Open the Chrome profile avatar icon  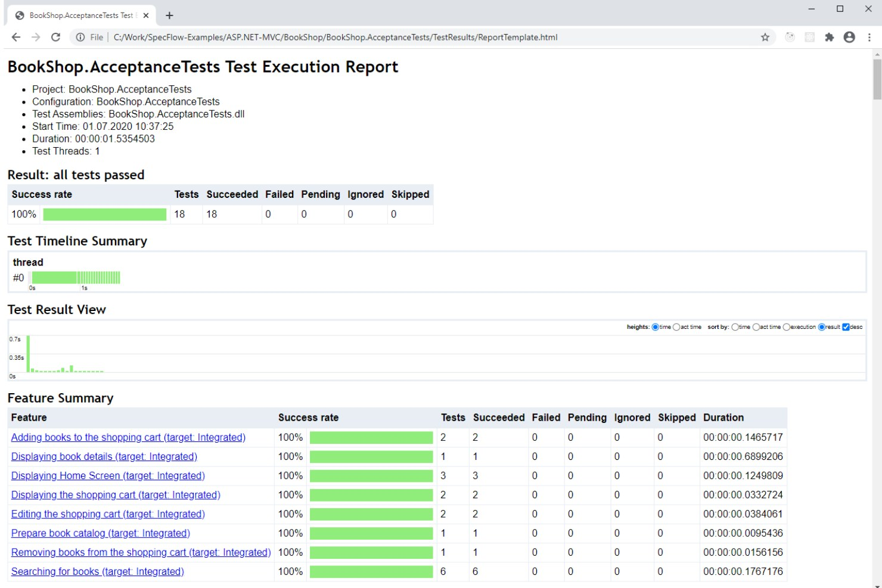[x=849, y=37]
